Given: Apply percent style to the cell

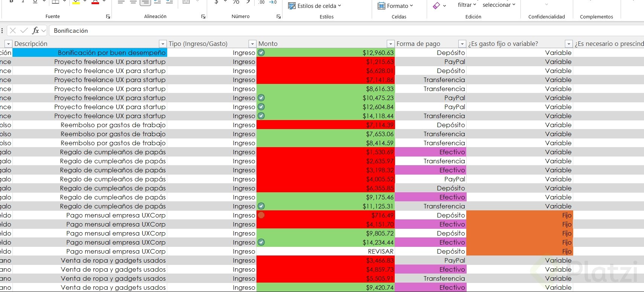Looking at the screenshot, I should 236,2.
